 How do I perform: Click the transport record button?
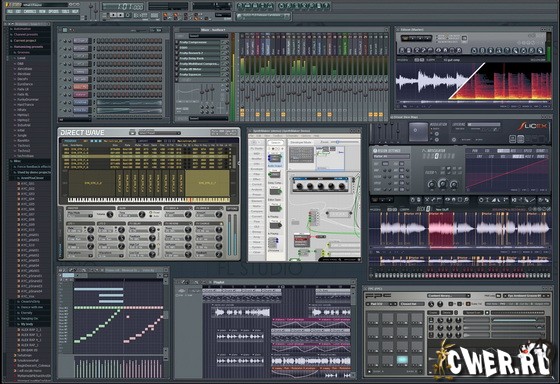tap(128, 15)
